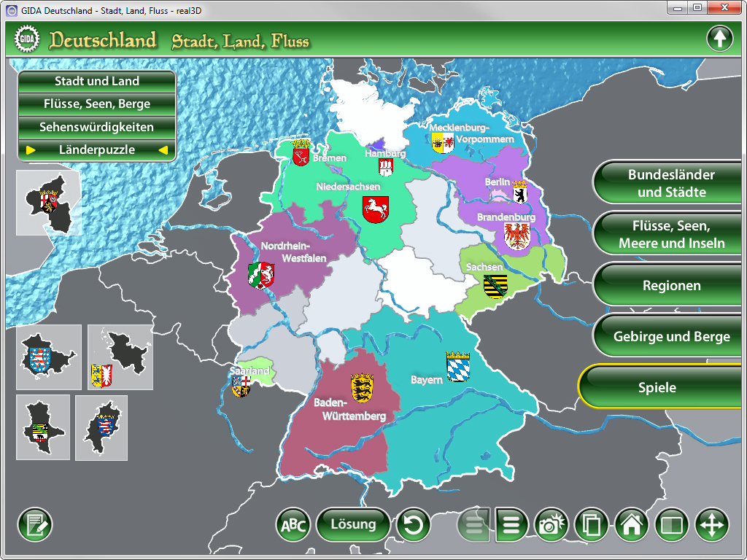Select the Thüringen puzzle piece

pyautogui.click(x=49, y=357)
